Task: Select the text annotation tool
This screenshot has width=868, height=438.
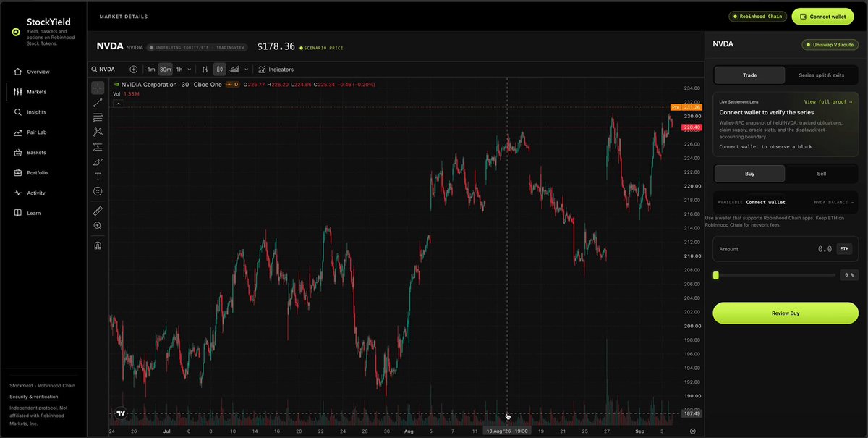Action: pos(98,176)
